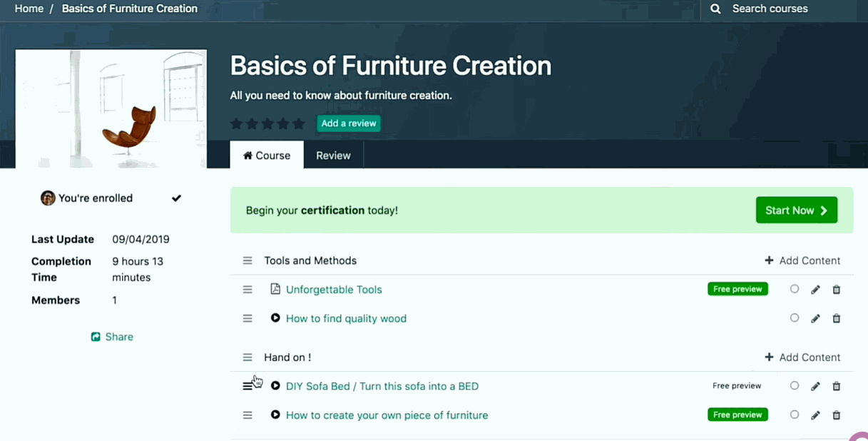Click the search magnifier icon

715,9
